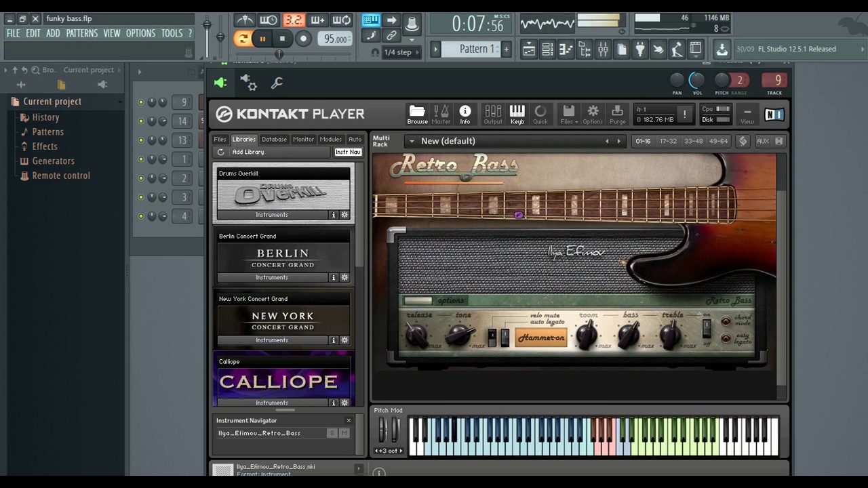Toggle the AUX button

[x=762, y=141]
